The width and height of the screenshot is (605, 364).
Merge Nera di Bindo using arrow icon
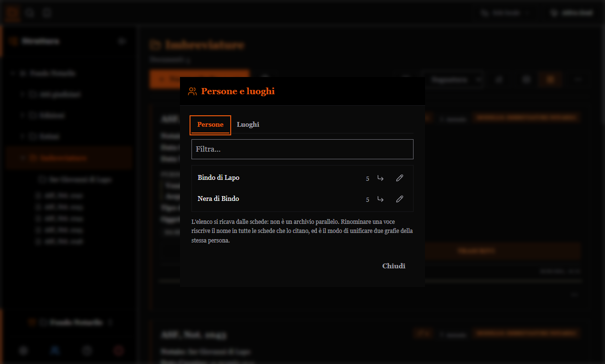[x=381, y=199]
